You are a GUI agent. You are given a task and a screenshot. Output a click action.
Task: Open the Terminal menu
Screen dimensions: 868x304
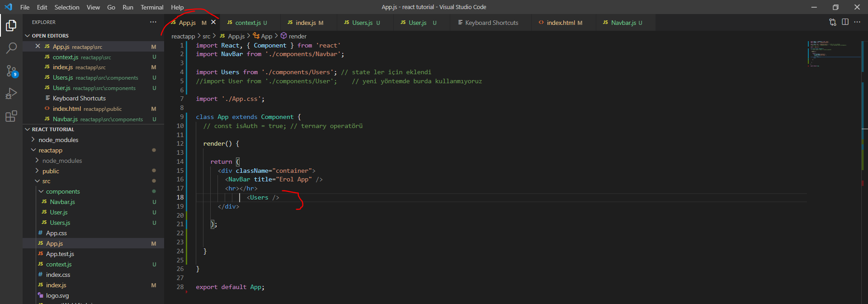coord(151,7)
